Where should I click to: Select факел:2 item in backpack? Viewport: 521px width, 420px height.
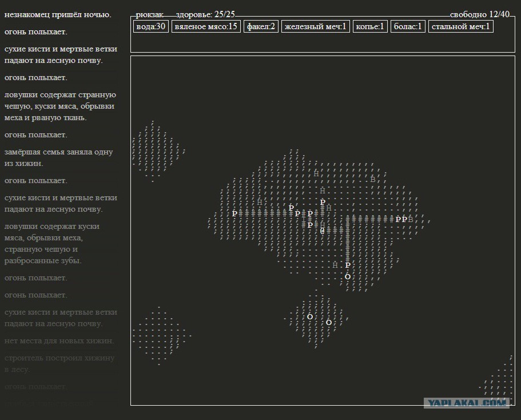pos(261,26)
